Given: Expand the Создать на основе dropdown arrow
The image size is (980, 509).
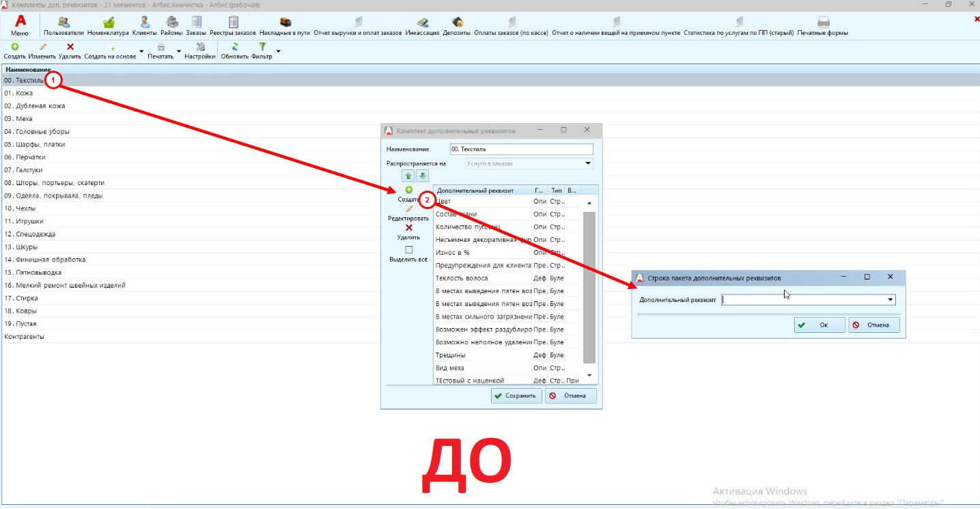Looking at the screenshot, I should tap(141, 52).
